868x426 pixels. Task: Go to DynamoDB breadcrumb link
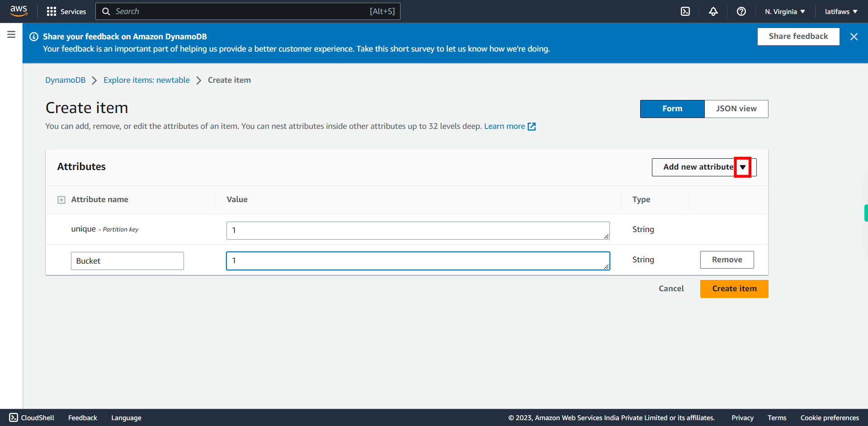tap(65, 80)
